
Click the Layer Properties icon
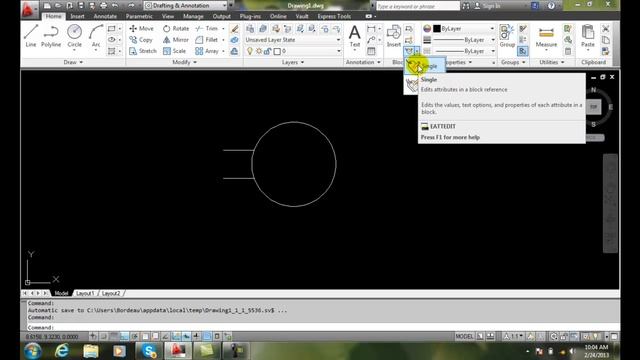(250, 29)
